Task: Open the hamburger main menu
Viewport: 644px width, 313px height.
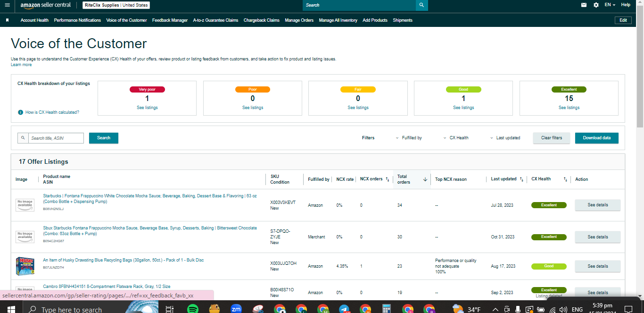Action: 7,5
